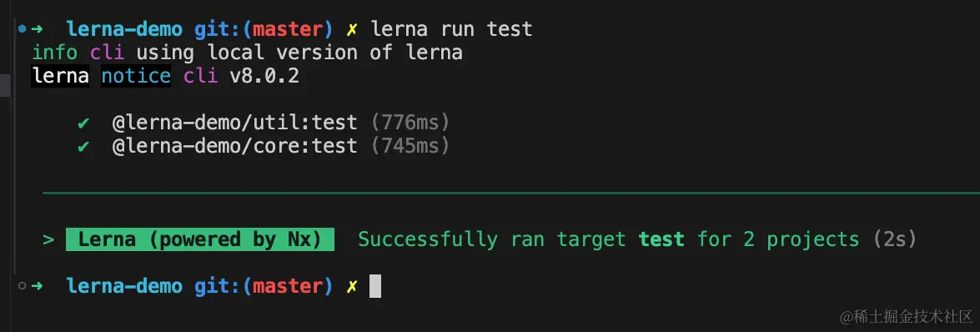Click the yellow ✗ dirty marker on the last prompt
The image size is (980, 332).
click(352, 287)
